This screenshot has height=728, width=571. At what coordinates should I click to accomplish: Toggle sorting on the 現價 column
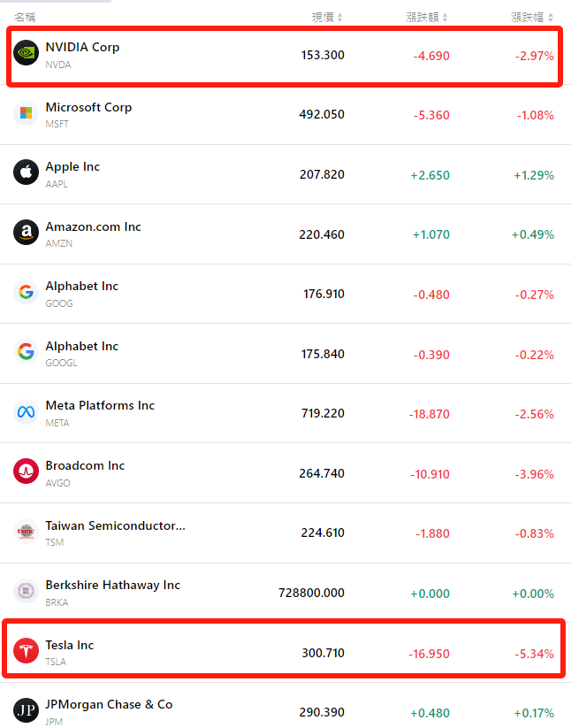pyautogui.click(x=327, y=16)
